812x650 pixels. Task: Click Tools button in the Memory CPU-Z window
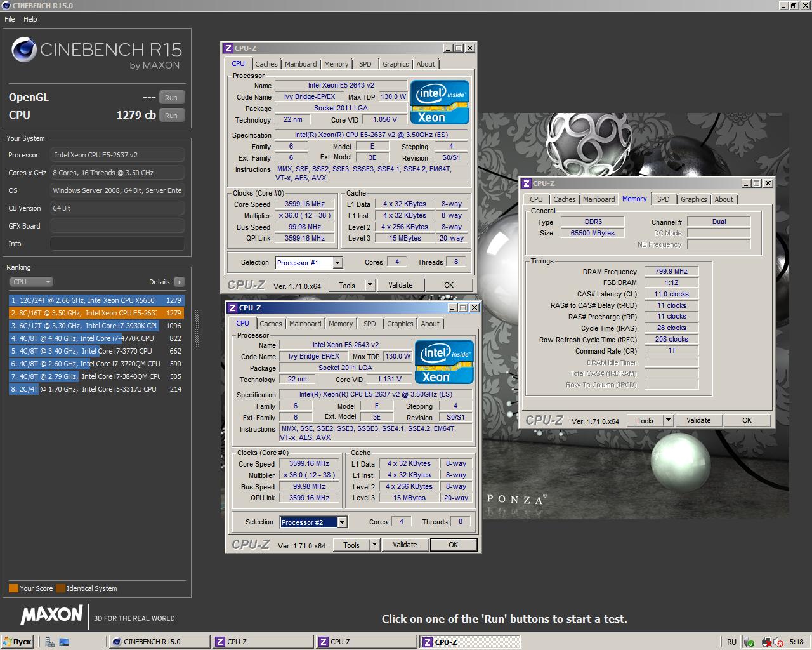[645, 420]
